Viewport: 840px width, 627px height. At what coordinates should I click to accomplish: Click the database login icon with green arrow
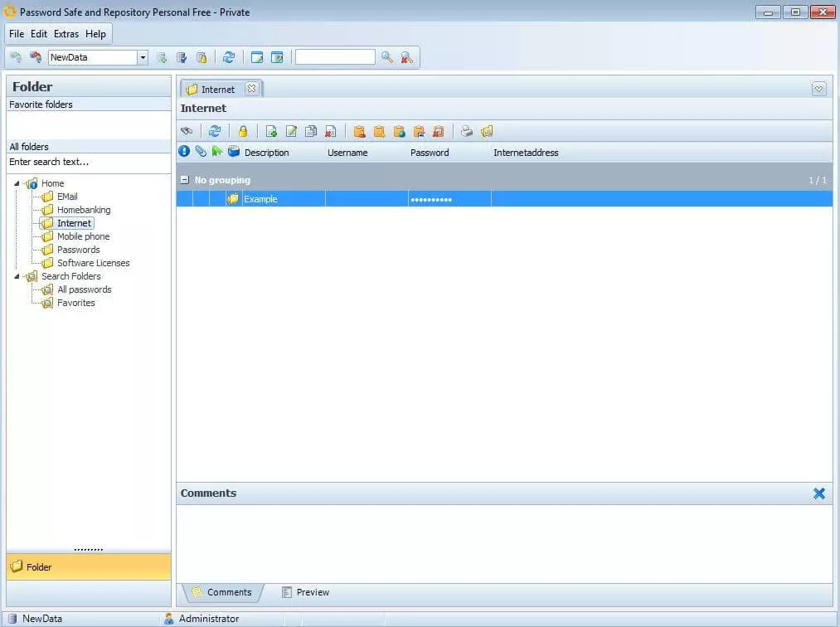tap(16, 56)
